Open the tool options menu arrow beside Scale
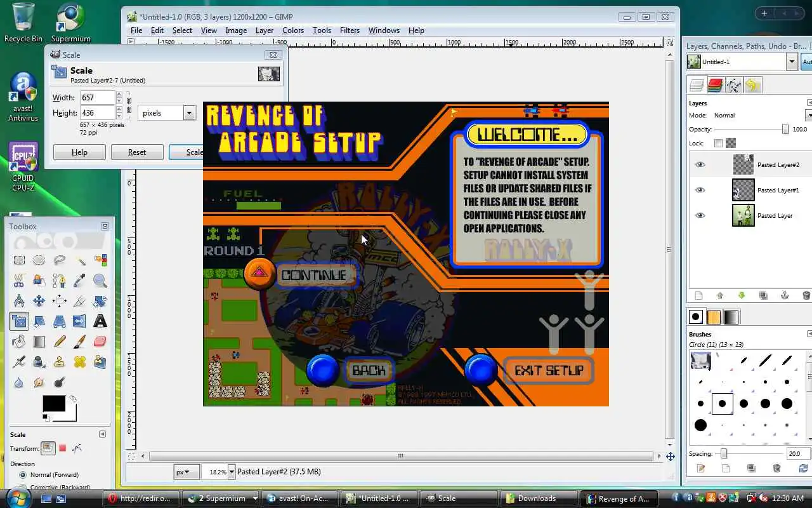 pos(102,434)
